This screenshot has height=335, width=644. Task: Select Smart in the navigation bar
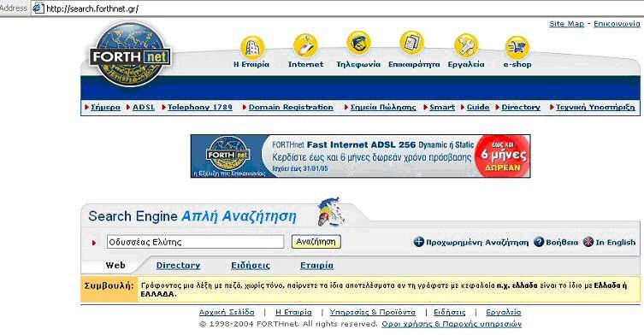click(x=442, y=107)
